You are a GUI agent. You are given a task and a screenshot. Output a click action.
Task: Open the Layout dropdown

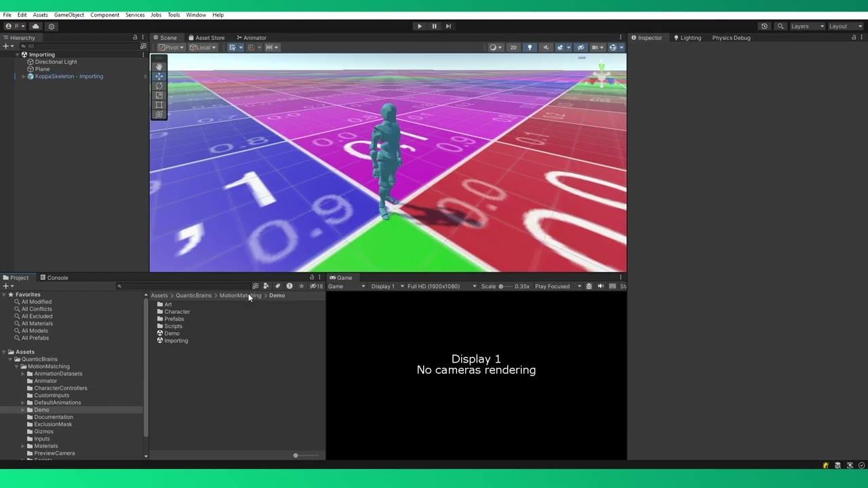point(846,26)
